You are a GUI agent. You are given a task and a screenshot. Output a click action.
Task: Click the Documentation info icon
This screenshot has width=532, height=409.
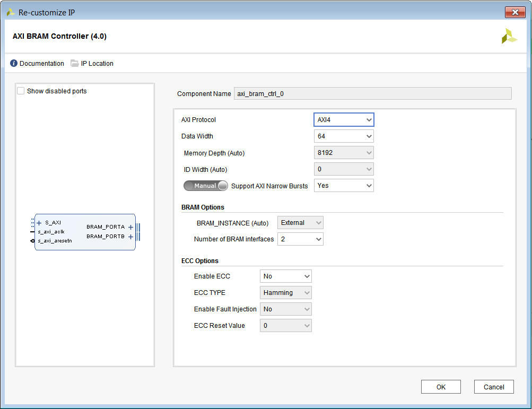click(14, 63)
